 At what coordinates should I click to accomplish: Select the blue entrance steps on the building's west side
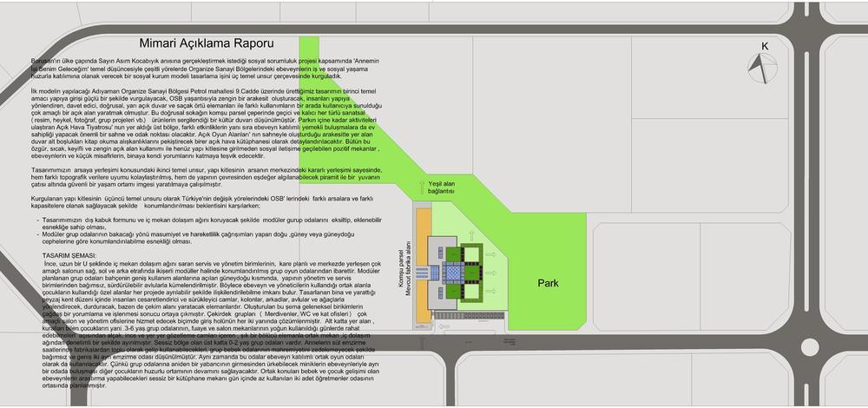tap(423, 273)
